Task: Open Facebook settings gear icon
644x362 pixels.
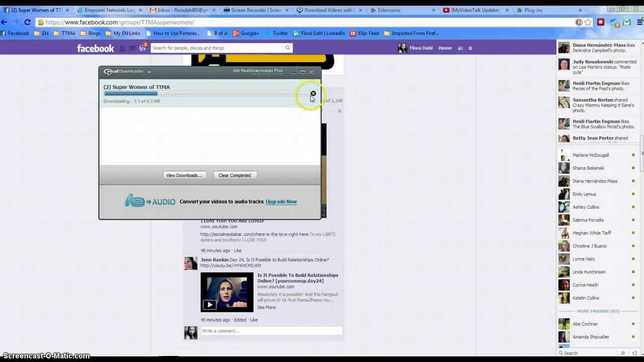Action: pos(470,48)
